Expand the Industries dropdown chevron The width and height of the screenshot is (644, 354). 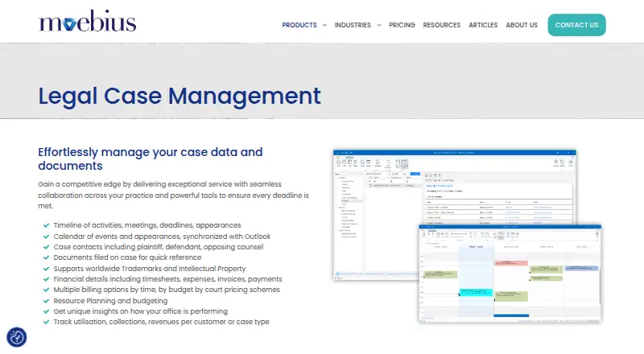point(378,25)
